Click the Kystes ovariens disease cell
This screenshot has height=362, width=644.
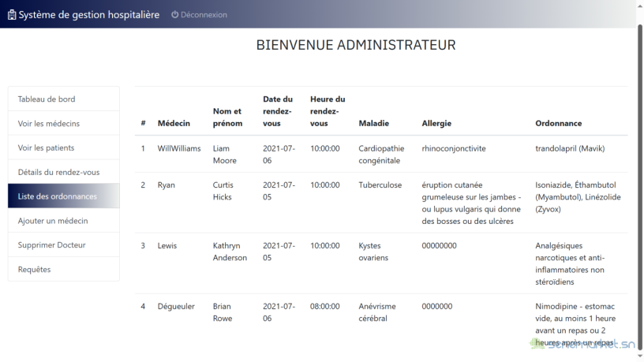pyautogui.click(x=373, y=252)
